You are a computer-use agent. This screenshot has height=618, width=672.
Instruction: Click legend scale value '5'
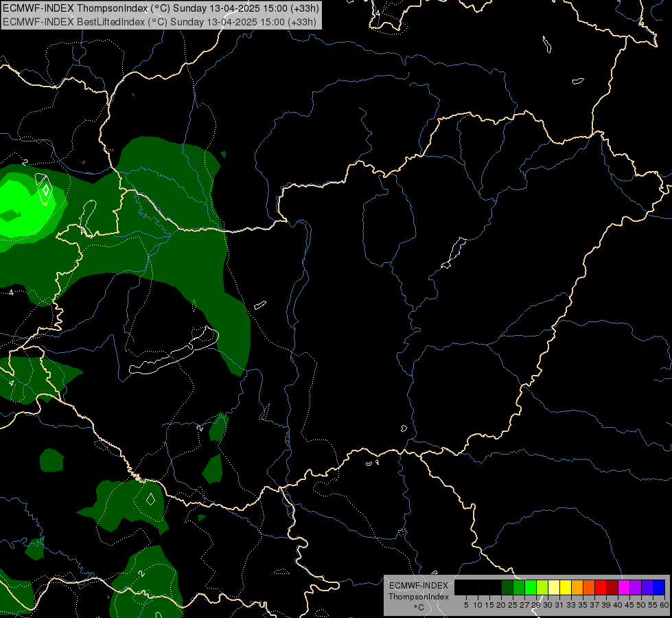click(466, 605)
